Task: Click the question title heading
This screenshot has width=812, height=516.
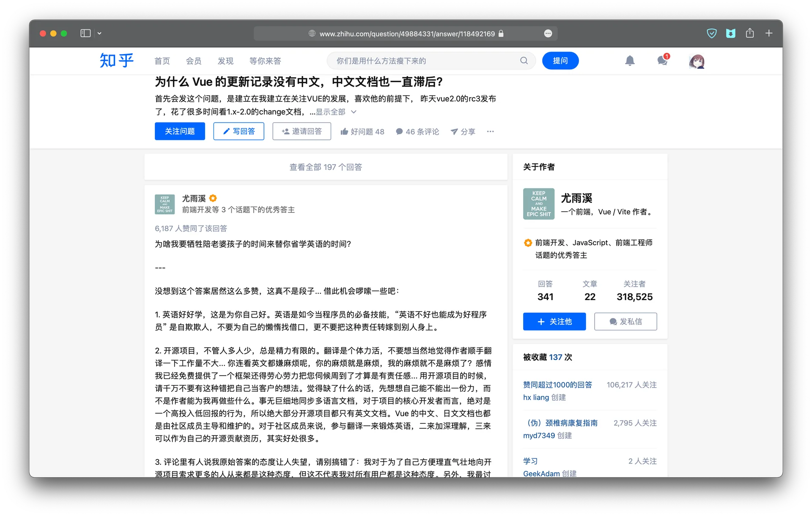Action: tap(299, 82)
